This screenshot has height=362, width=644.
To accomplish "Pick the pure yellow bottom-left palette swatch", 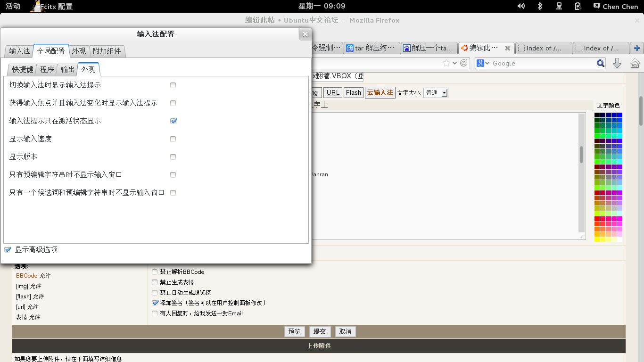I will pyautogui.click(x=597, y=239).
